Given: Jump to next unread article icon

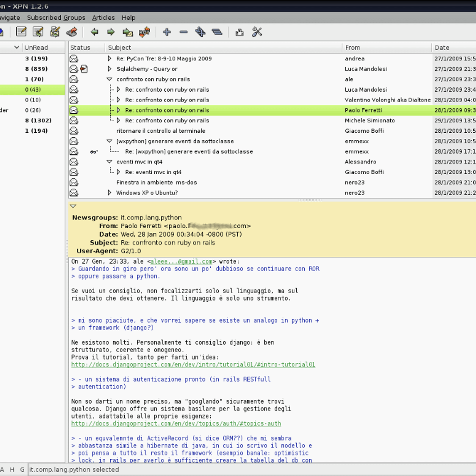Looking at the screenshot, I should tap(128, 32).
